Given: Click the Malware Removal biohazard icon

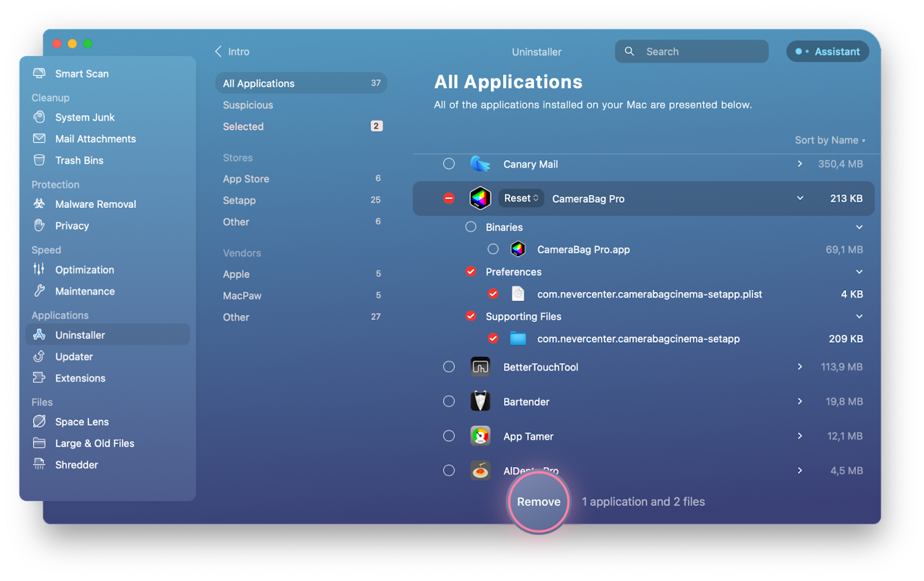Looking at the screenshot, I should (39, 204).
